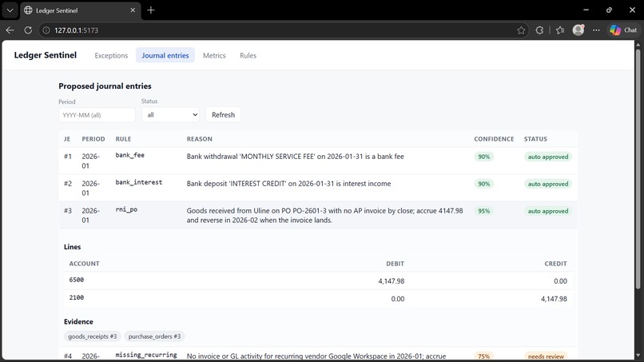Click the STATUS column header
This screenshot has height=362, width=644.
point(535,139)
